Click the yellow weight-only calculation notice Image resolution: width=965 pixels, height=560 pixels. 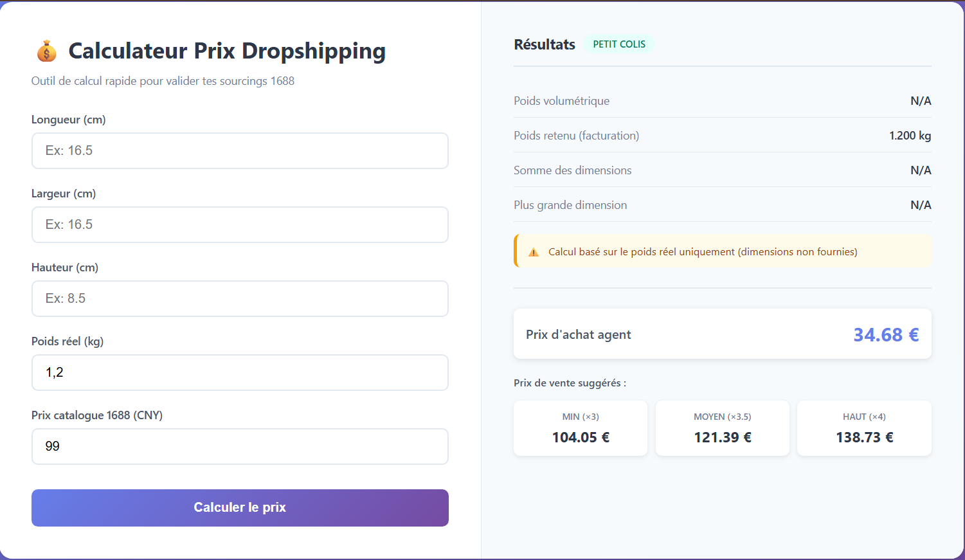(723, 251)
